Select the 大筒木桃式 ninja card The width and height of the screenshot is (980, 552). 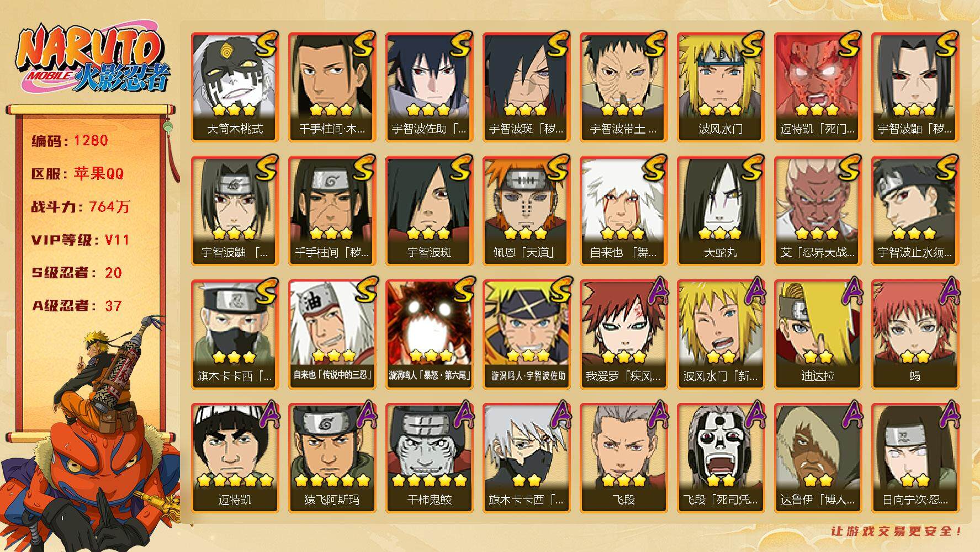235,87
